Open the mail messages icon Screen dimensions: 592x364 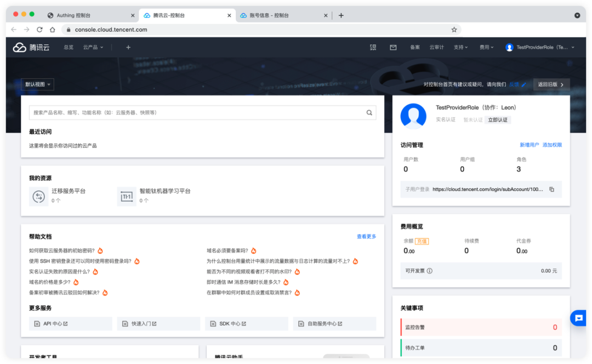click(x=393, y=47)
